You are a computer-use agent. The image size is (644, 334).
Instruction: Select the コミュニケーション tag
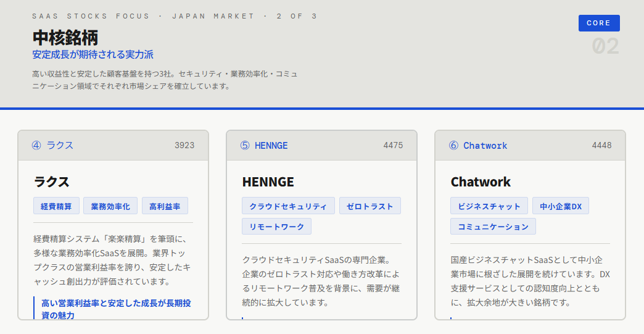[493, 227]
